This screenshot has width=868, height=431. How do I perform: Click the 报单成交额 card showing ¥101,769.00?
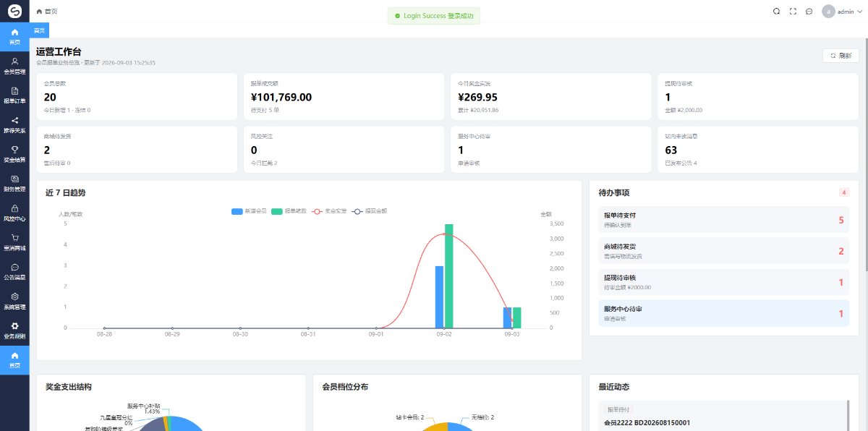coord(344,95)
